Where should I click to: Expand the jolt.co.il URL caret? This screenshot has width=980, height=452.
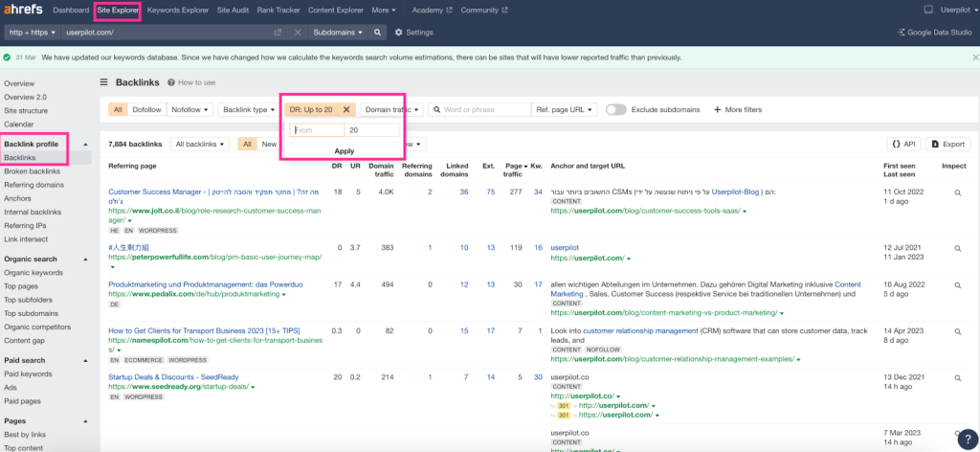(129, 220)
